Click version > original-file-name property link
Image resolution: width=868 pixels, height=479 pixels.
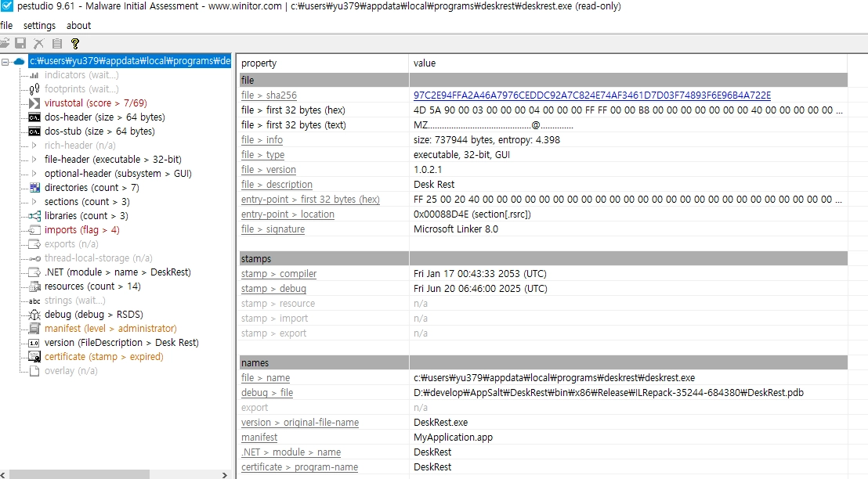coord(300,423)
